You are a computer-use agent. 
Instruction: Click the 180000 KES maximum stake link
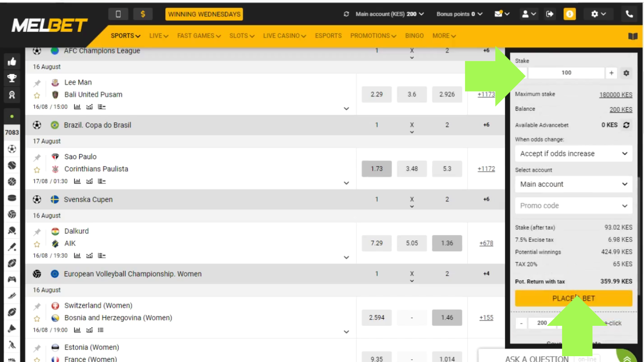click(615, 95)
